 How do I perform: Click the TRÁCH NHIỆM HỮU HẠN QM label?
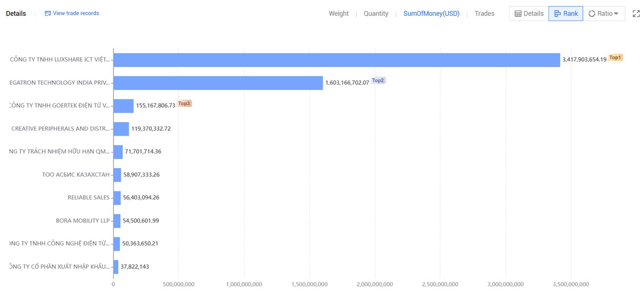pos(60,152)
